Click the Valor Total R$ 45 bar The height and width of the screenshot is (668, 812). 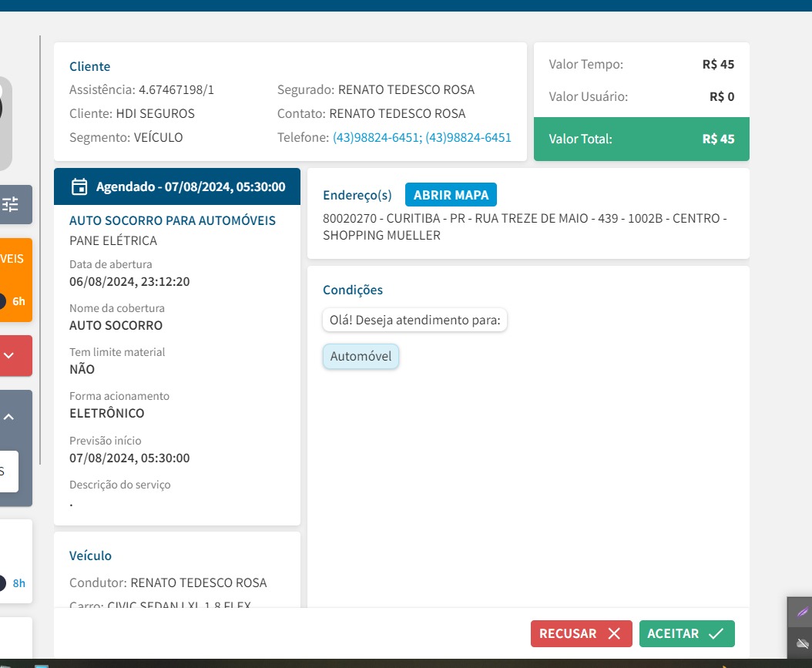[x=642, y=139]
